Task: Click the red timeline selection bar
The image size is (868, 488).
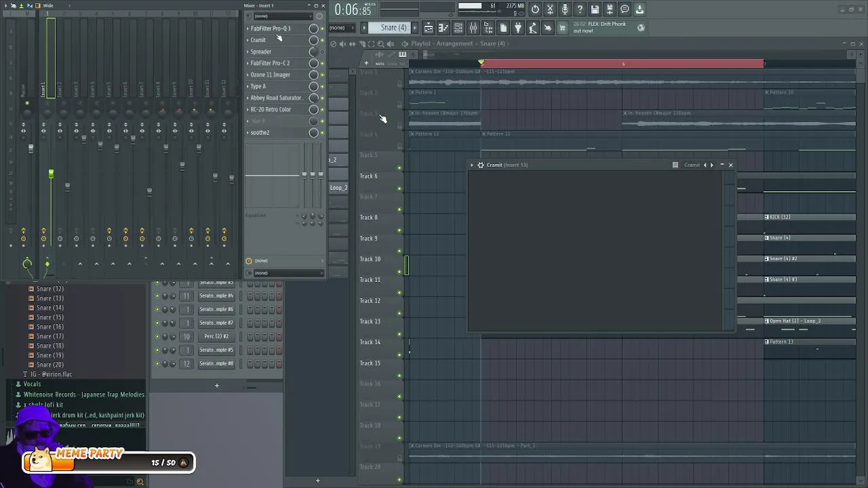Action: click(x=623, y=64)
